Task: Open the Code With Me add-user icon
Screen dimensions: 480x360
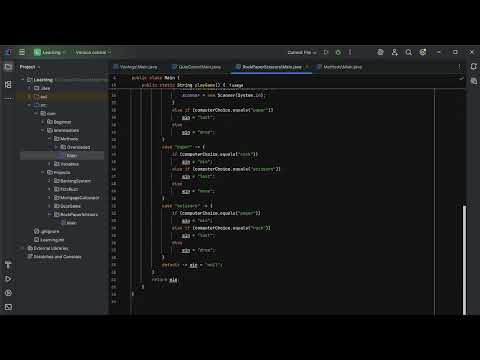Action: (395, 52)
